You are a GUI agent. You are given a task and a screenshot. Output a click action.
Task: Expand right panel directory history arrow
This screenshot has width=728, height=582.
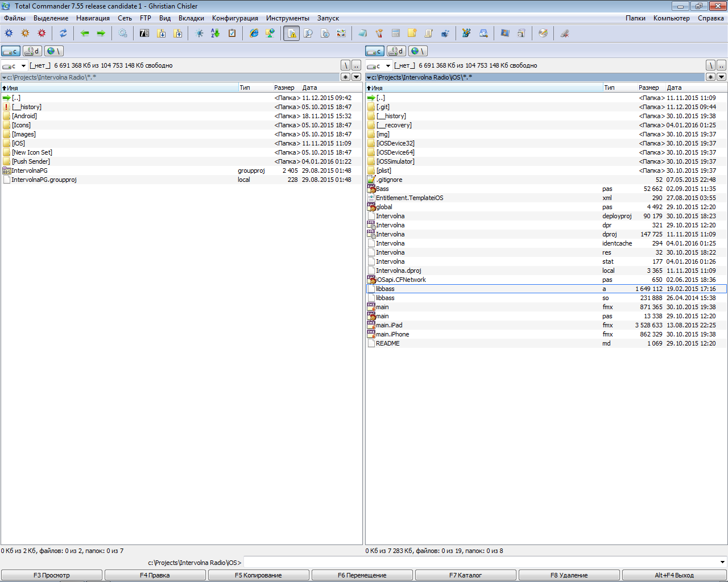pos(721,77)
